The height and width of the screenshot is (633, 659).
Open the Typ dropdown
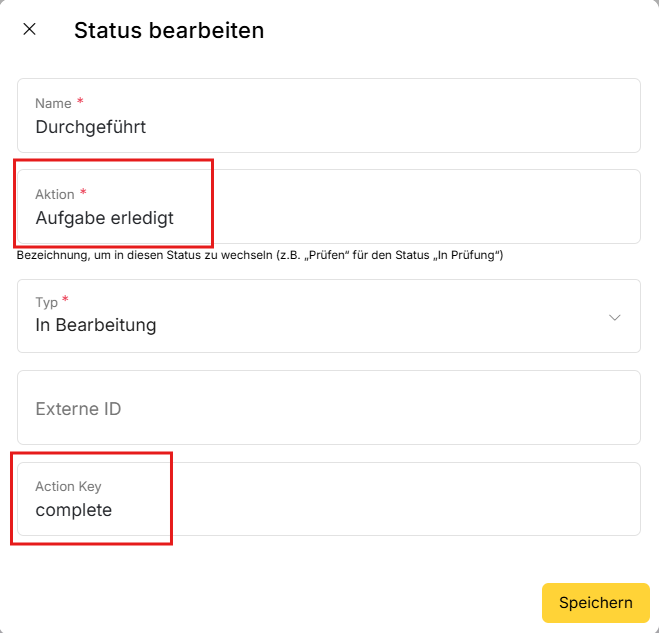point(328,316)
